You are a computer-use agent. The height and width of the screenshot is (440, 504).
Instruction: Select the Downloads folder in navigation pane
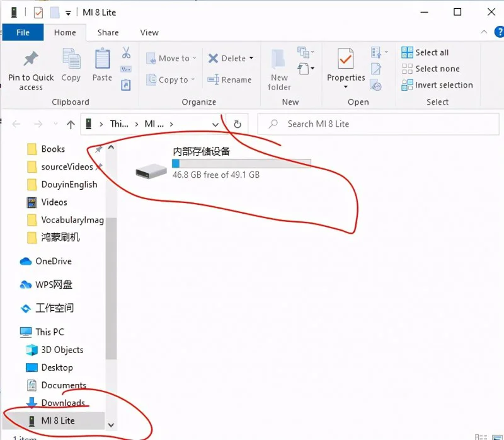click(62, 403)
